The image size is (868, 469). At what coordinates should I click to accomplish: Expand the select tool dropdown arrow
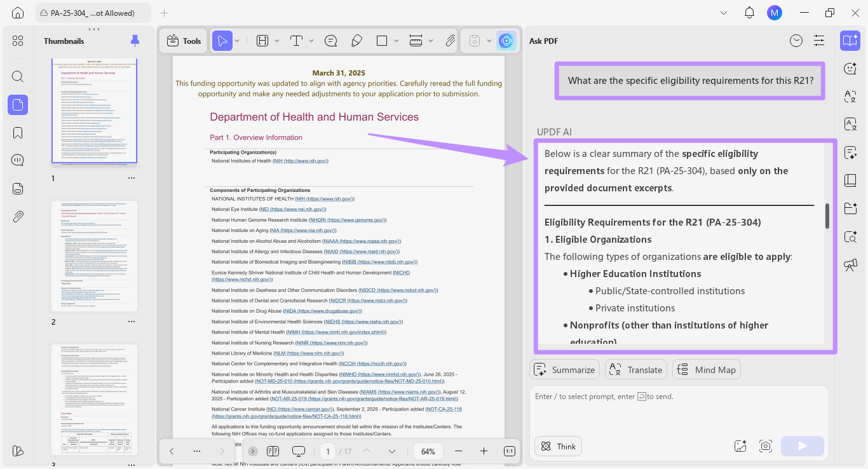(x=237, y=41)
